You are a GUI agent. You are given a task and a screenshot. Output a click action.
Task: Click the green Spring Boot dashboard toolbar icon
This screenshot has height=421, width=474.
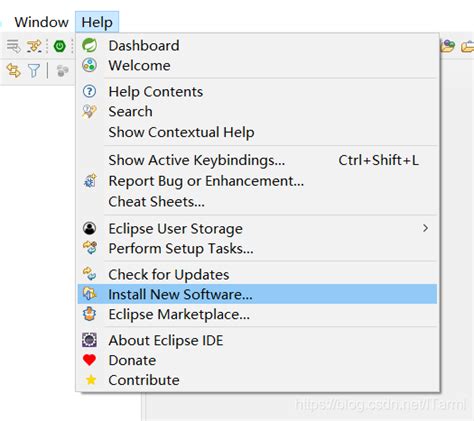click(x=60, y=46)
